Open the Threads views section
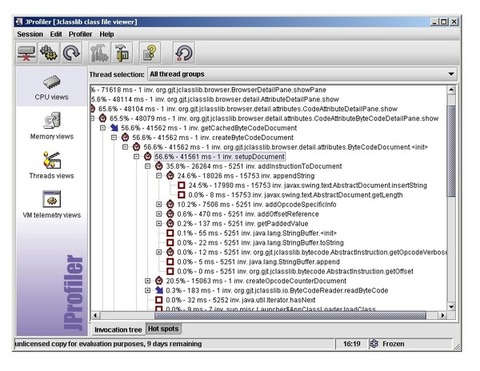This screenshot has width=480, height=371. pos(52,165)
